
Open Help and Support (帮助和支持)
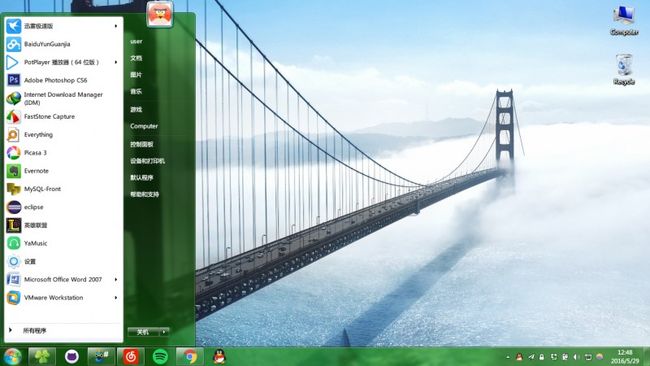click(144, 194)
